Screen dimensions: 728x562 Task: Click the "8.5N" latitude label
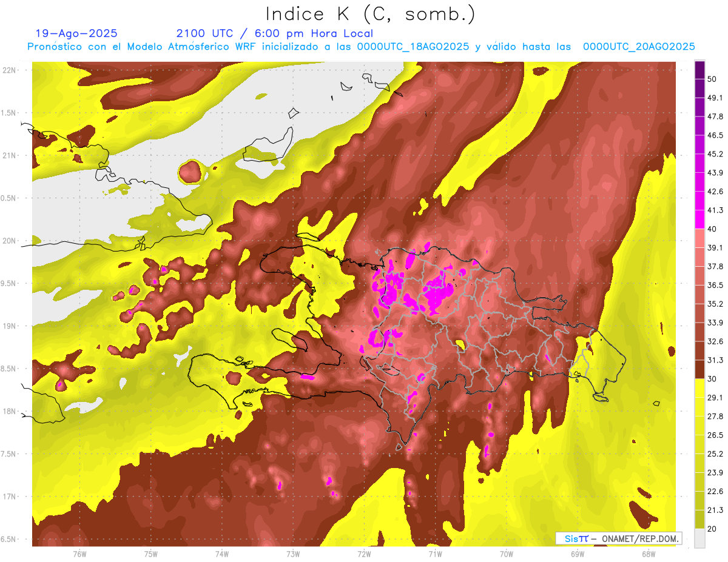click(x=9, y=369)
